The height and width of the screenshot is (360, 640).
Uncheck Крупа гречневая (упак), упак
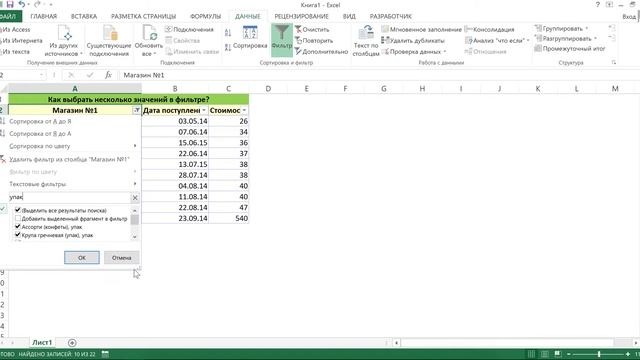pos(18,235)
